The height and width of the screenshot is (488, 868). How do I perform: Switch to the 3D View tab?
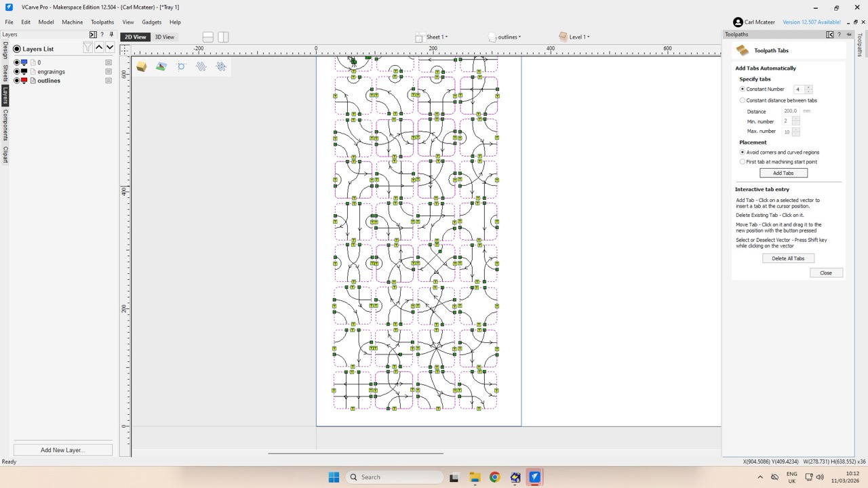pos(165,37)
